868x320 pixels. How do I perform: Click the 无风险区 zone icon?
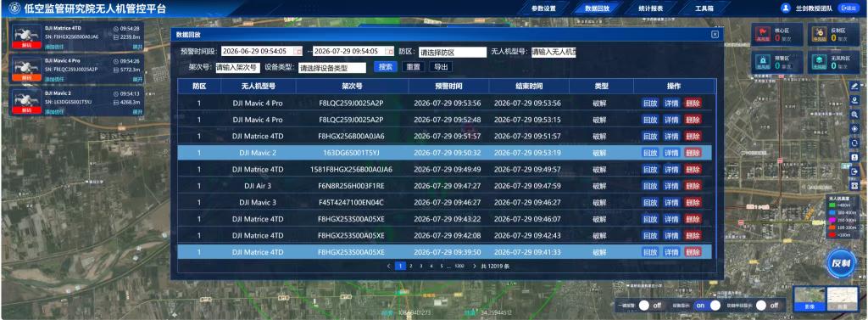pyautogui.click(x=820, y=62)
